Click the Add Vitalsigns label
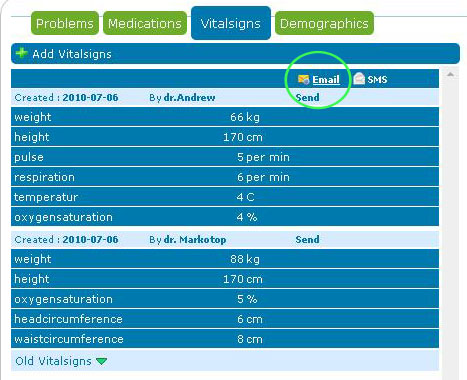 tap(72, 54)
